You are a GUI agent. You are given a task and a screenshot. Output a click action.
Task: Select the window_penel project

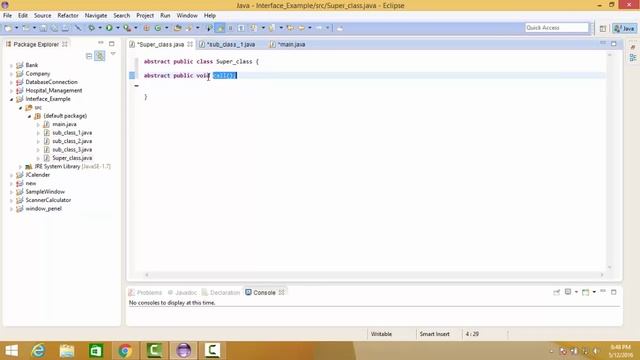tap(43, 209)
